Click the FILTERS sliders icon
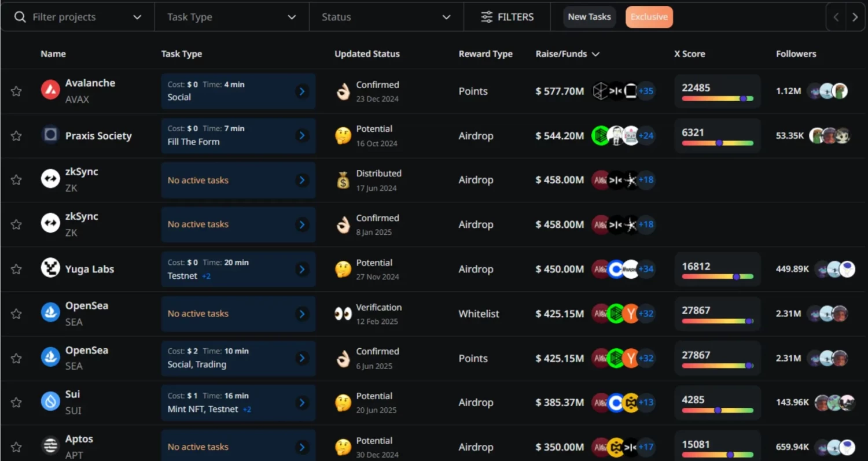Image resolution: width=868 pixels, height=461 pixels. point(487,17)
